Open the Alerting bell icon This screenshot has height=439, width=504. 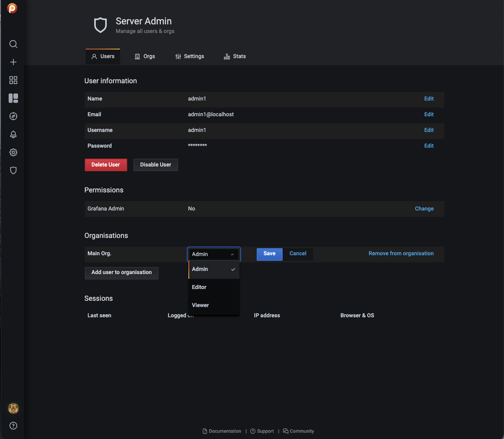coord(13,134)
